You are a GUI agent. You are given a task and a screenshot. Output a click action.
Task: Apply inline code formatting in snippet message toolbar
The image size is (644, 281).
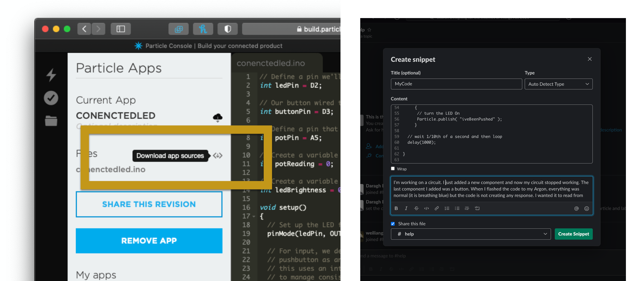click(426, 208)
